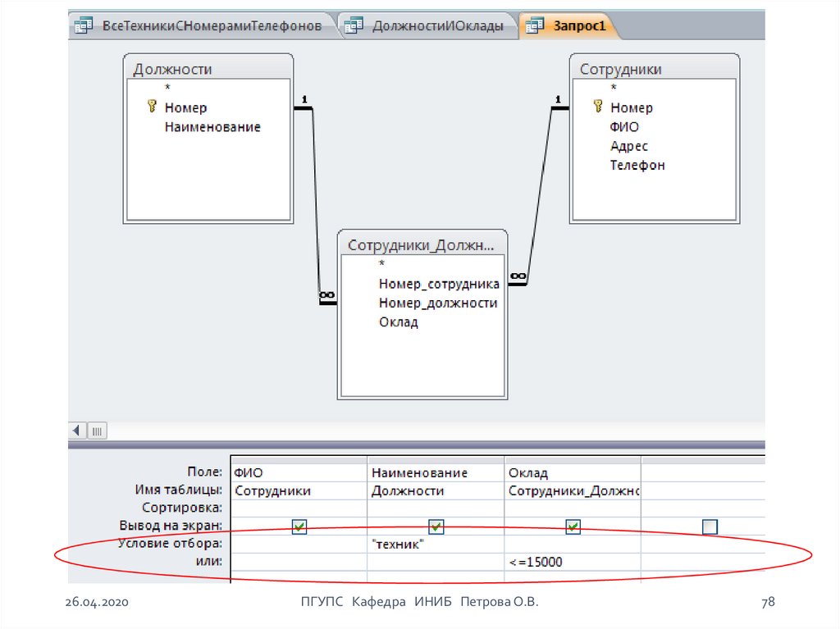Enable display checkbox in empty fourth column
The image size is (840, 629).
coord(710,526)
